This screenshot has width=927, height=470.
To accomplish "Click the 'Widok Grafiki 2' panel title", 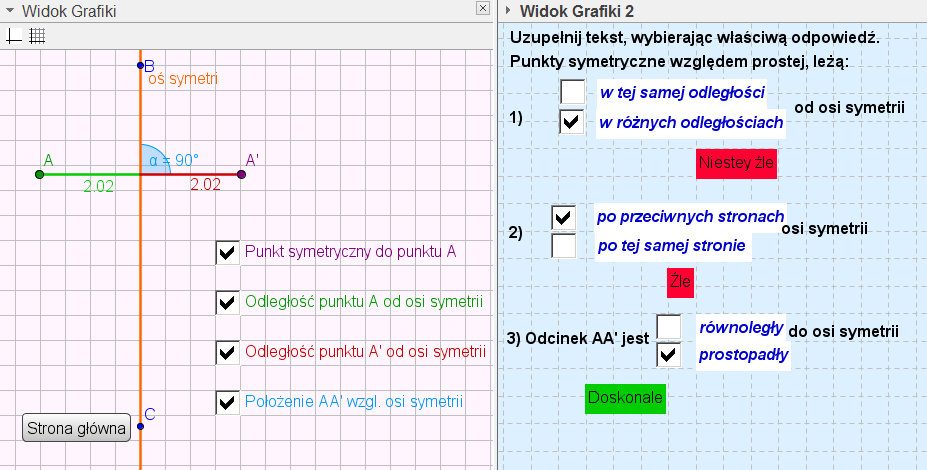I will (x=577, y=11).
